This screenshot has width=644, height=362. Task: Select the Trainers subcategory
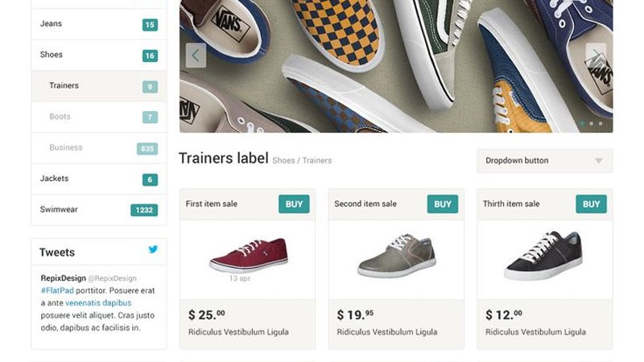tap(99, 86)
